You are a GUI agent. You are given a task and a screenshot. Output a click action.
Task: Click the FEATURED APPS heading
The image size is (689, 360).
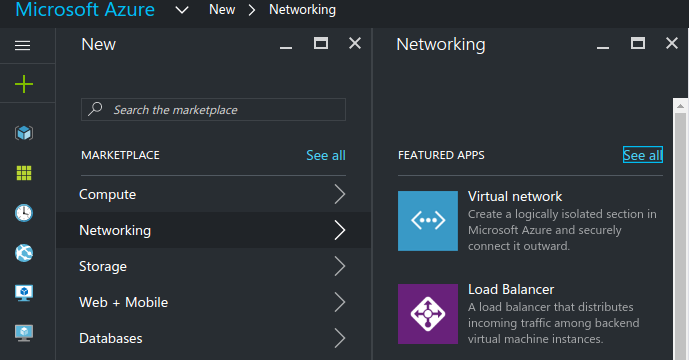click(x=441, y=155)
